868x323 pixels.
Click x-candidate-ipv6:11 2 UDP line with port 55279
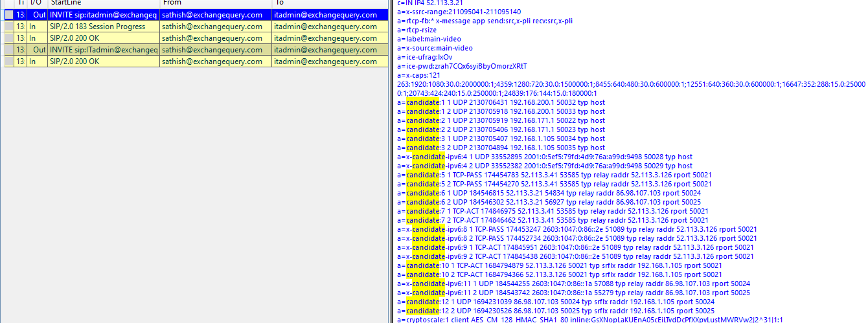(x=574, y=293)
